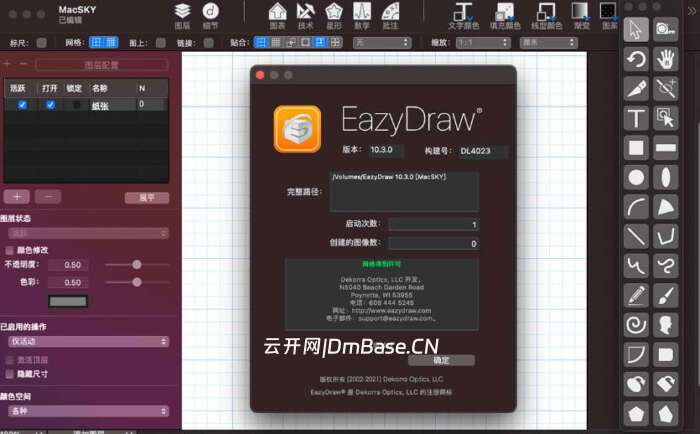Viewport: 700px width, 434px height.
Task: Select the zoom-select pointer tool
Action: click(x=666, y=118)
